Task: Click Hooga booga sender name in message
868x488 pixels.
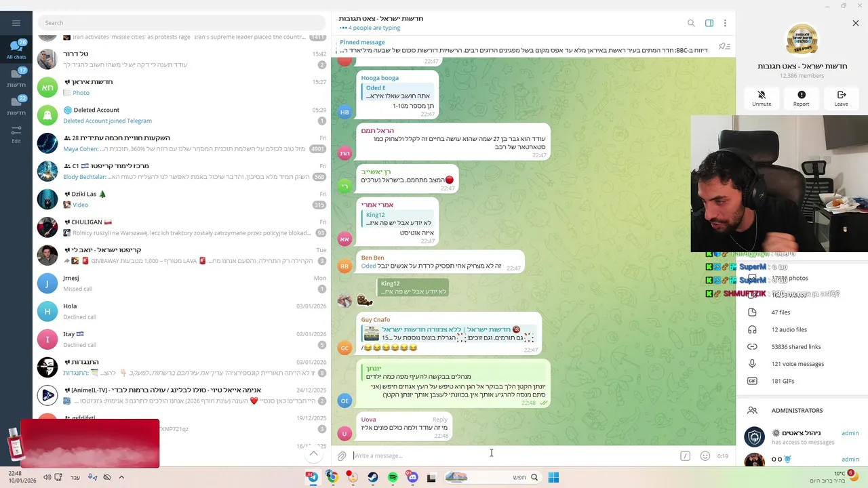Action: click(x=380, y=78)
